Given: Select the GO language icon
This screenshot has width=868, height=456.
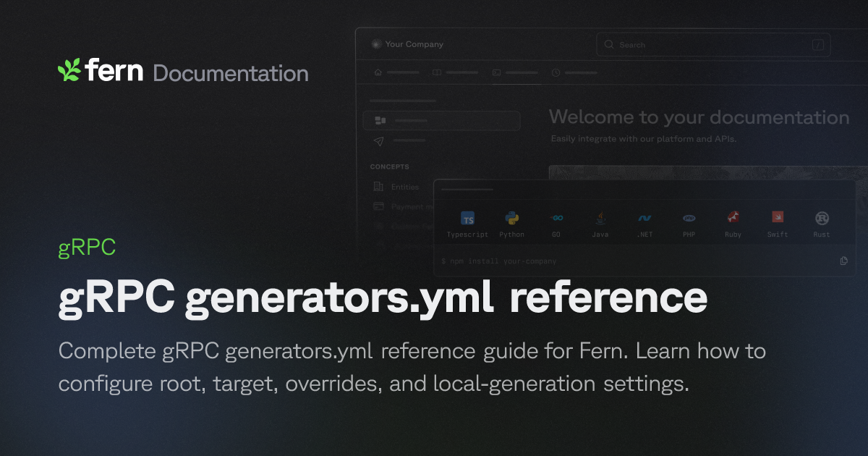Looking at the screenshot, I should pyautogui.click(x=556, y=218).
